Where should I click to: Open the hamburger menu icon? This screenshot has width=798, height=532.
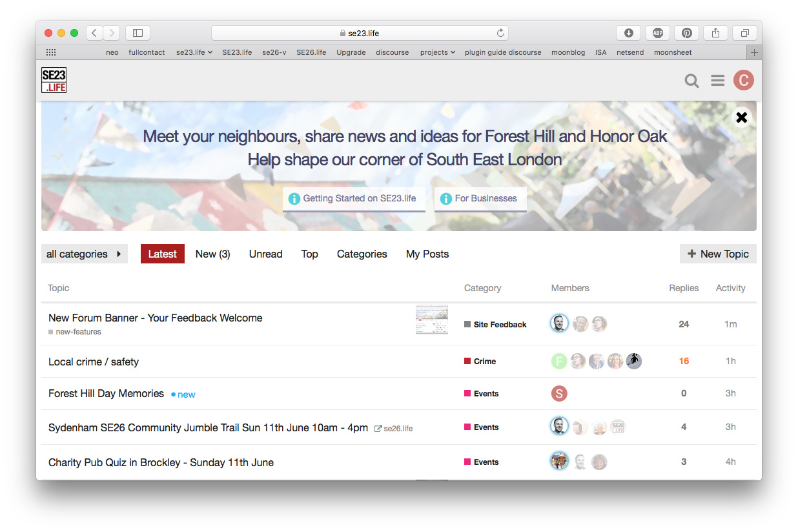pyautogui.click(x=717, y=81)
